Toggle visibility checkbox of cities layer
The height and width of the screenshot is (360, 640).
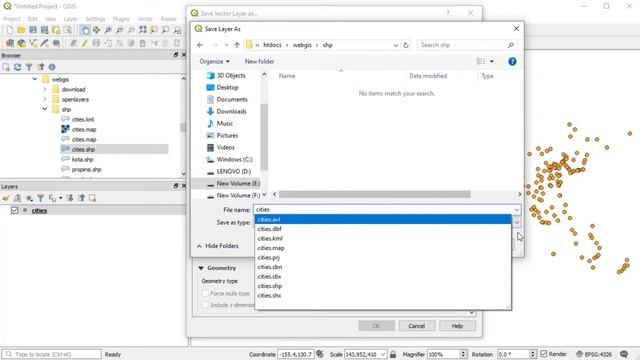tap(15, 210)
